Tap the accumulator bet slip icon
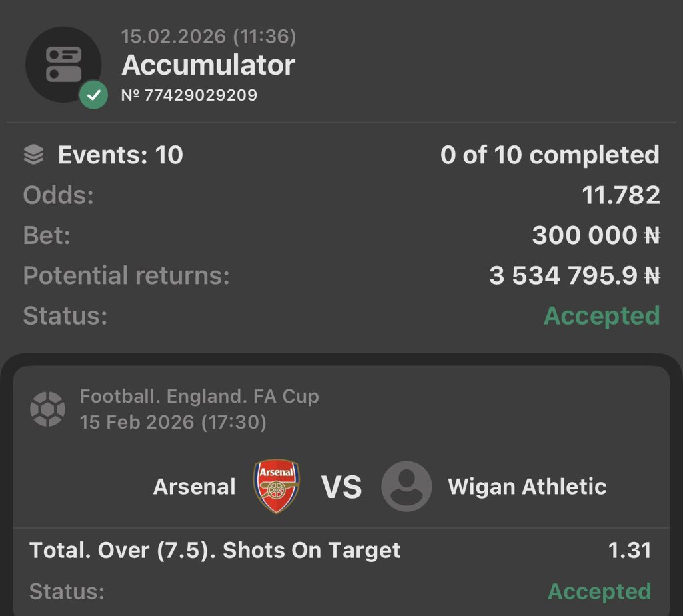The width and height of the screenshot is (683, 616). click(x=63, y=64)
